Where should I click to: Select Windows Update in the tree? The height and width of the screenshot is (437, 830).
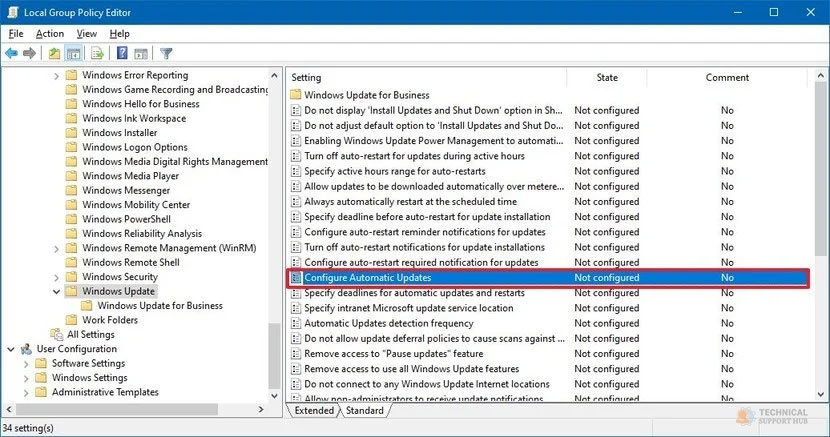coord(119,291)
